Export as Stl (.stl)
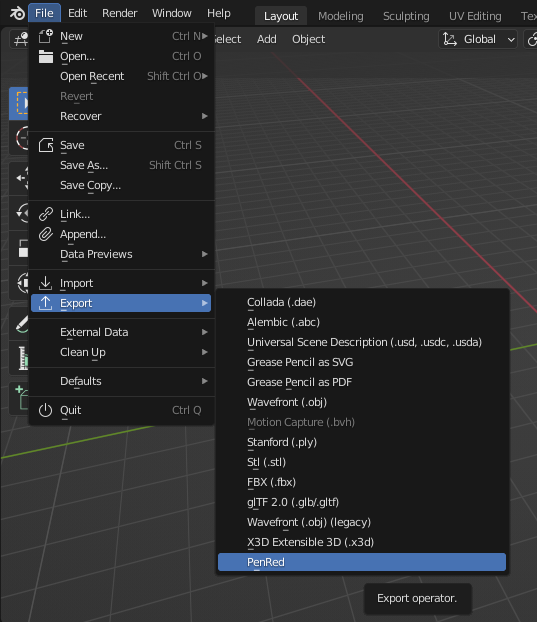 click(x=362, y=462)
